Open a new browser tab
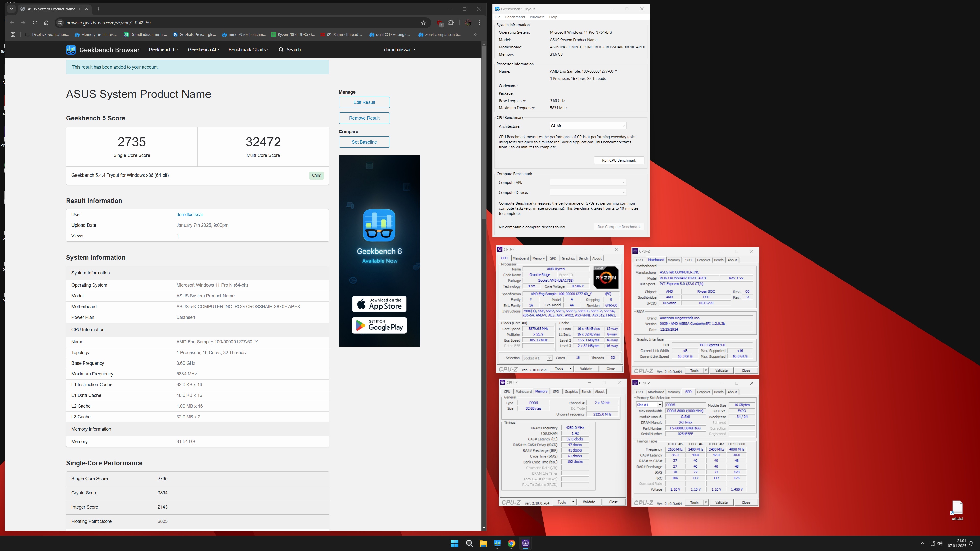Screen dimensions: 980x551 [x=98, y=9]
